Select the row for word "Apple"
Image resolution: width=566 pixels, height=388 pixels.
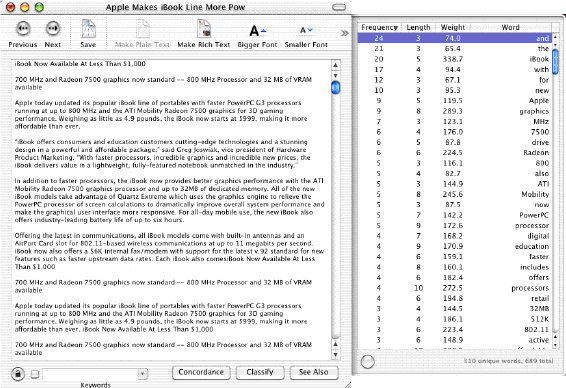pyautogui.click(x=454, y=101)
